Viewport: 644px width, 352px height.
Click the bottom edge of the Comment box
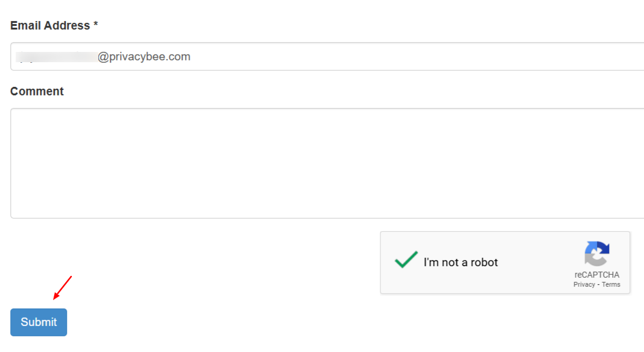pos(327,218)
